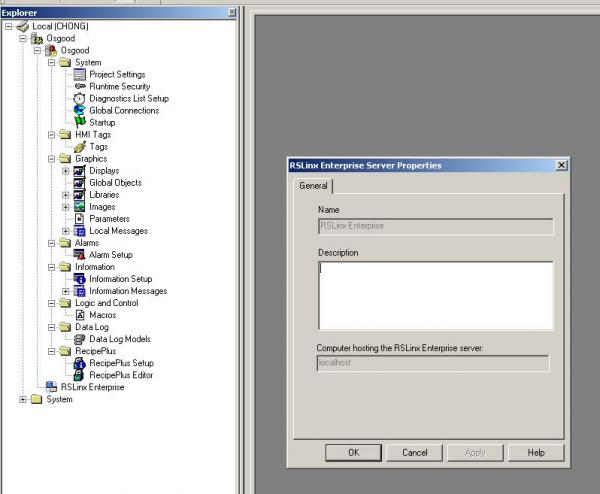Click the Displays icon
Screen dimensions: 600x494
[80, 171]
